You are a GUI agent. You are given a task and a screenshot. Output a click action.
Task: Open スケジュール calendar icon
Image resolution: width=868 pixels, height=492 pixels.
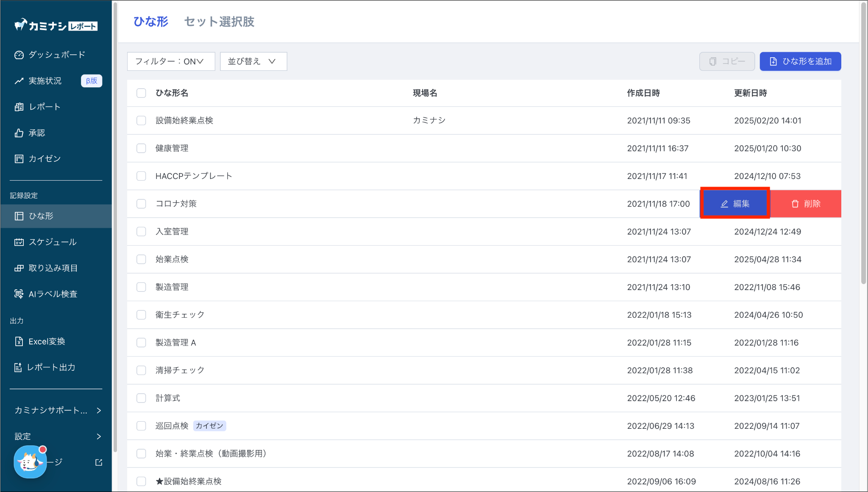point(19,242)
